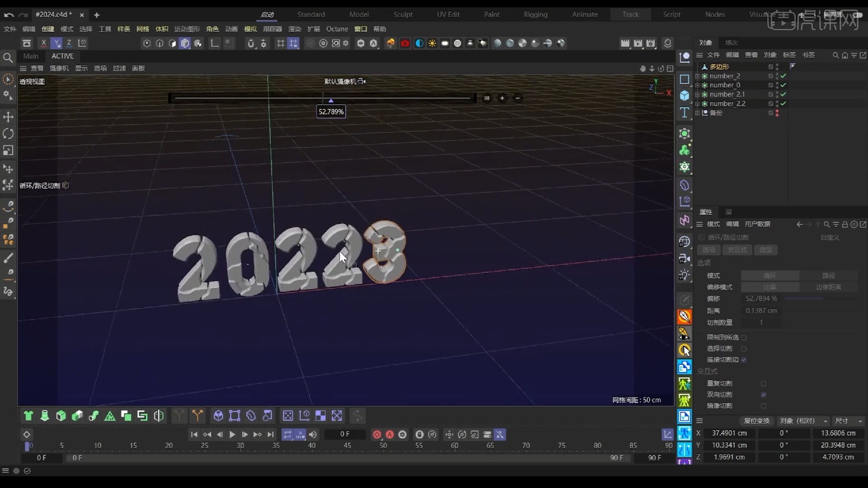868x488 pixels.
Task: Toggle the Y axis lock icon
Action: [57, 43]
